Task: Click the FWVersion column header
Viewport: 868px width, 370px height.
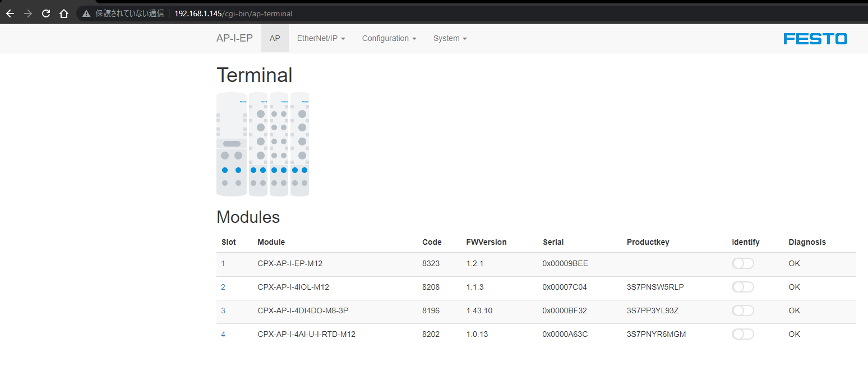Action: tap(486, 242)
